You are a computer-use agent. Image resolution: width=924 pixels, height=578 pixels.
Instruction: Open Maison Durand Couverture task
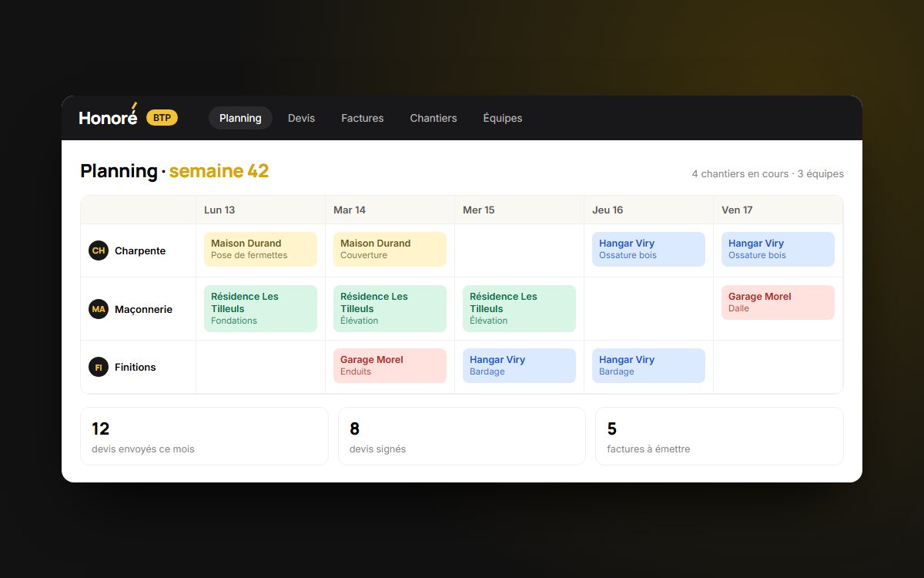point(390,249)
